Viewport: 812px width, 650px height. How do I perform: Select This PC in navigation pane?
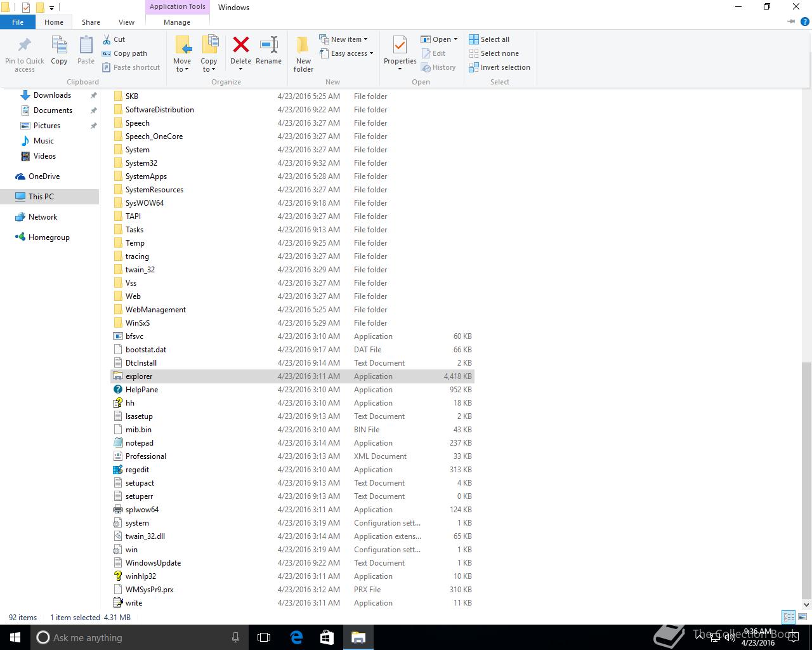[41, 197]
